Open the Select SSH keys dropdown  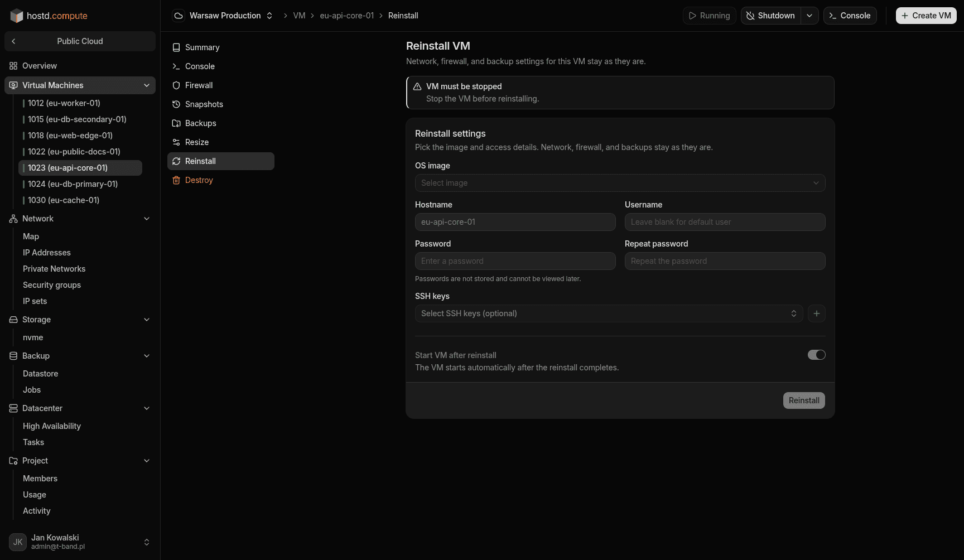[609, 313]
